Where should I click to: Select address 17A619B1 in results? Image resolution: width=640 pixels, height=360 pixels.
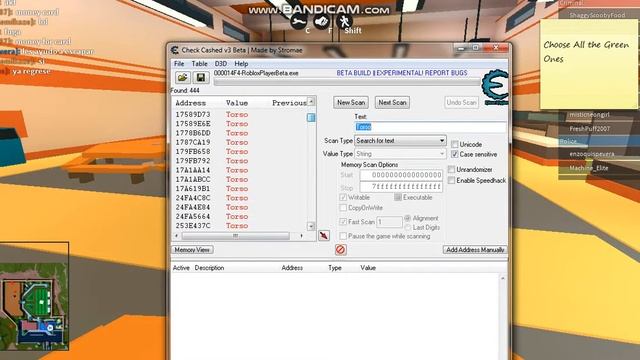click(193, 189)
